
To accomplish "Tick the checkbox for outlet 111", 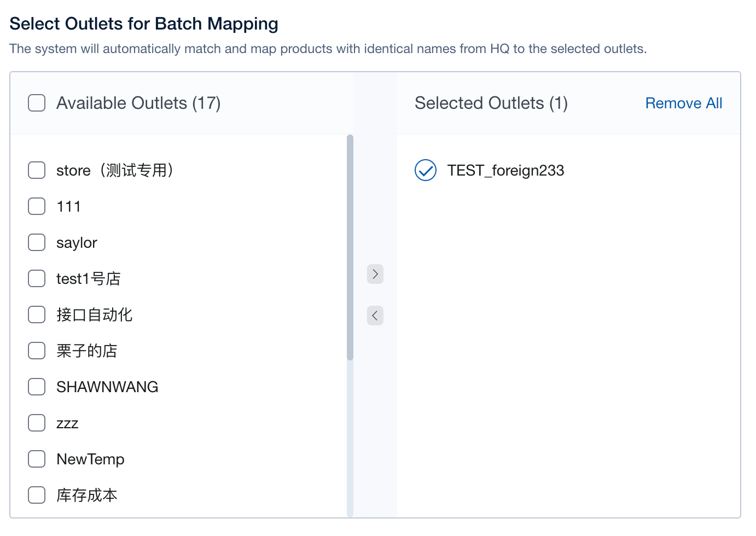I will tap(37, 206).
